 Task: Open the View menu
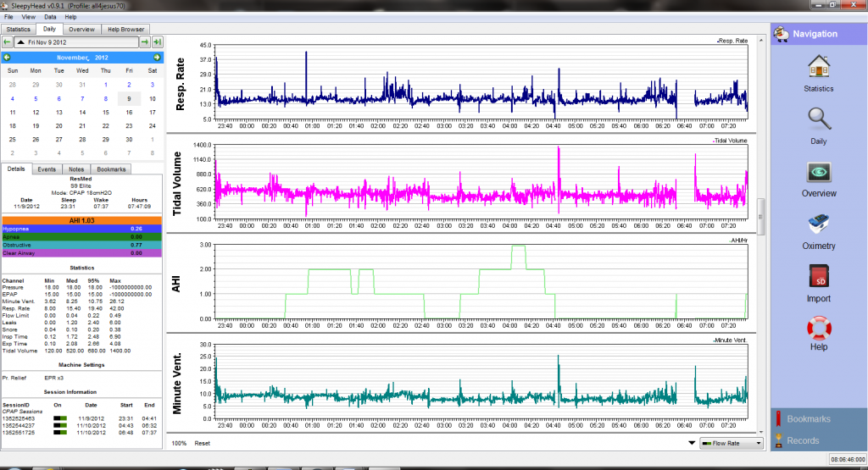(28, 17)
